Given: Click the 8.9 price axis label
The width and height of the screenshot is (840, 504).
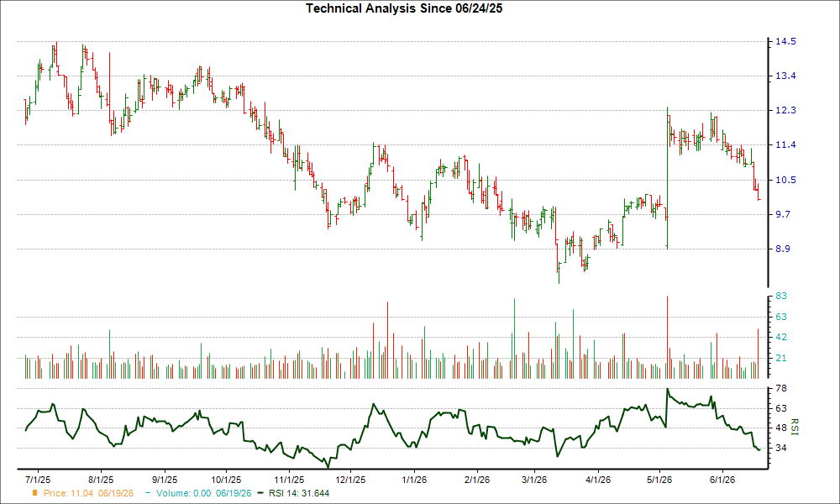Looking at the screenshot, I should click(783, 249).
